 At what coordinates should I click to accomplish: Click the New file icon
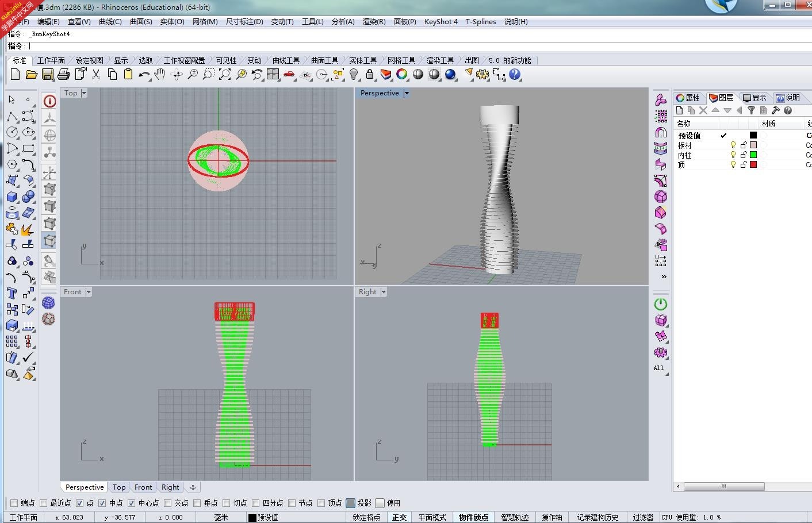[x=16, y=74]
